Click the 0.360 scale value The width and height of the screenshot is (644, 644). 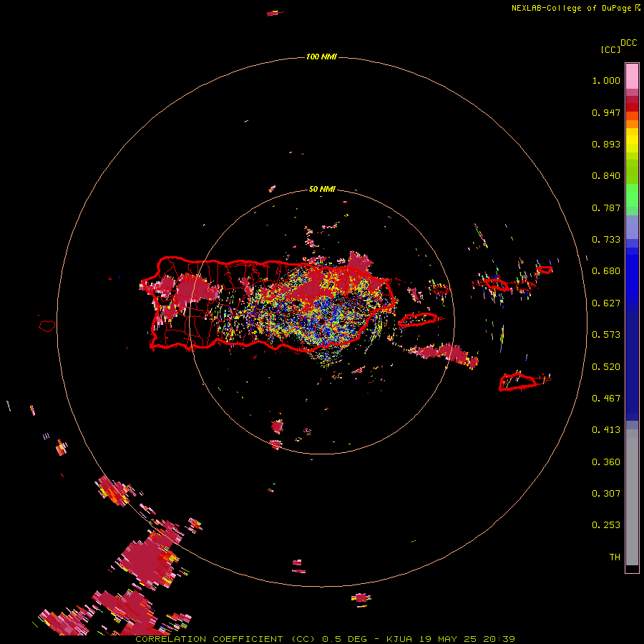click(x=606, y=462)
